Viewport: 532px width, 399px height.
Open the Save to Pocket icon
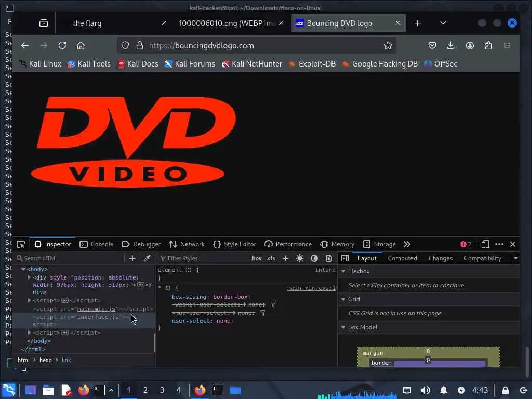tap(432, 46)
